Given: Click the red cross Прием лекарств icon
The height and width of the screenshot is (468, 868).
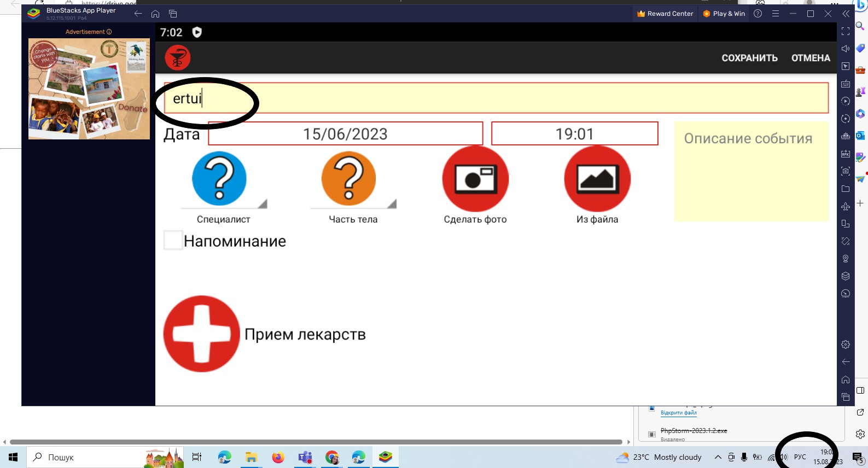Looking at the screenshot, I should pos(202,334).
